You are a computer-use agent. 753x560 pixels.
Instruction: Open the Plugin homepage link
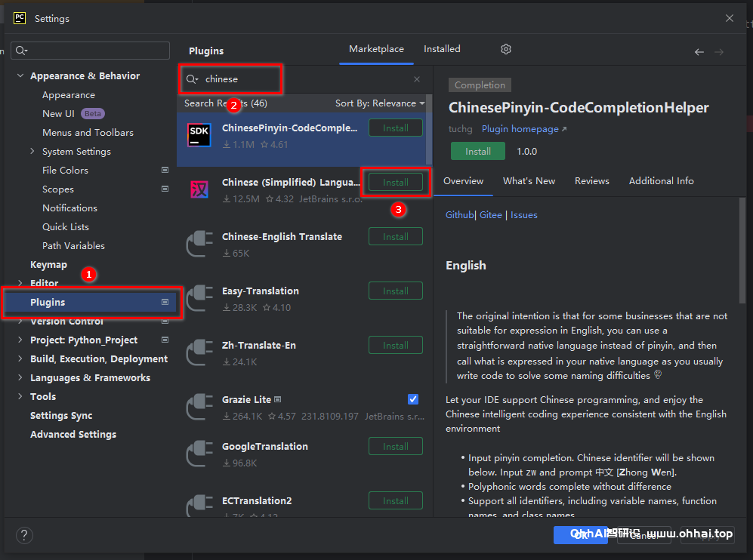click(524, 129)
